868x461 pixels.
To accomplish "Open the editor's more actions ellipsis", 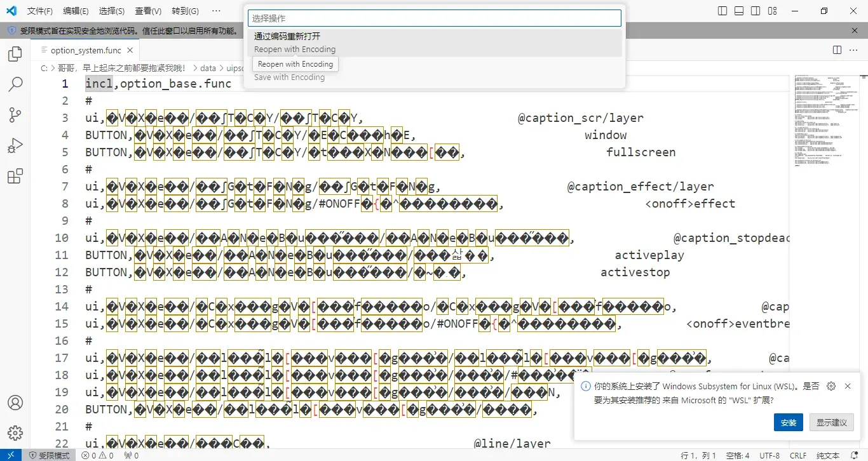I will point(854,50).
